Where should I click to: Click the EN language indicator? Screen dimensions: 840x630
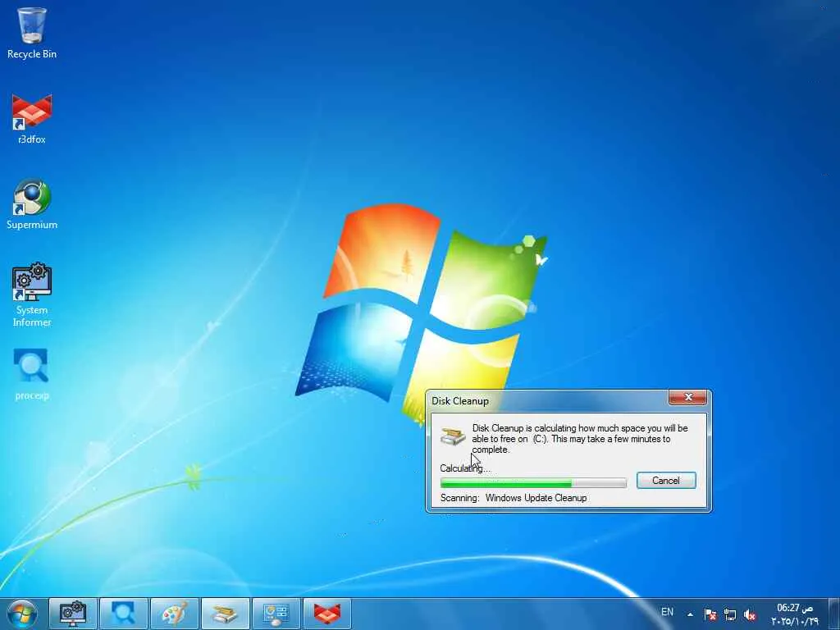tap(667, 612)
